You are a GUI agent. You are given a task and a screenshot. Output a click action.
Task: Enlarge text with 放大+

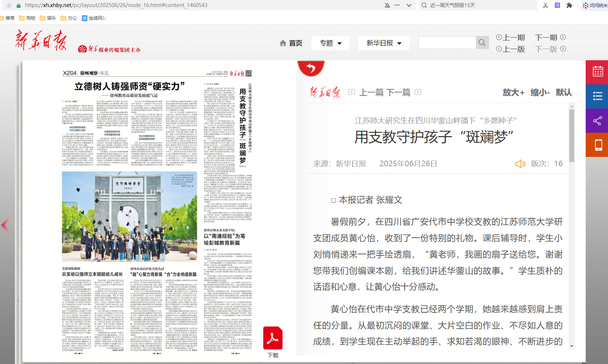coord(514,92)
